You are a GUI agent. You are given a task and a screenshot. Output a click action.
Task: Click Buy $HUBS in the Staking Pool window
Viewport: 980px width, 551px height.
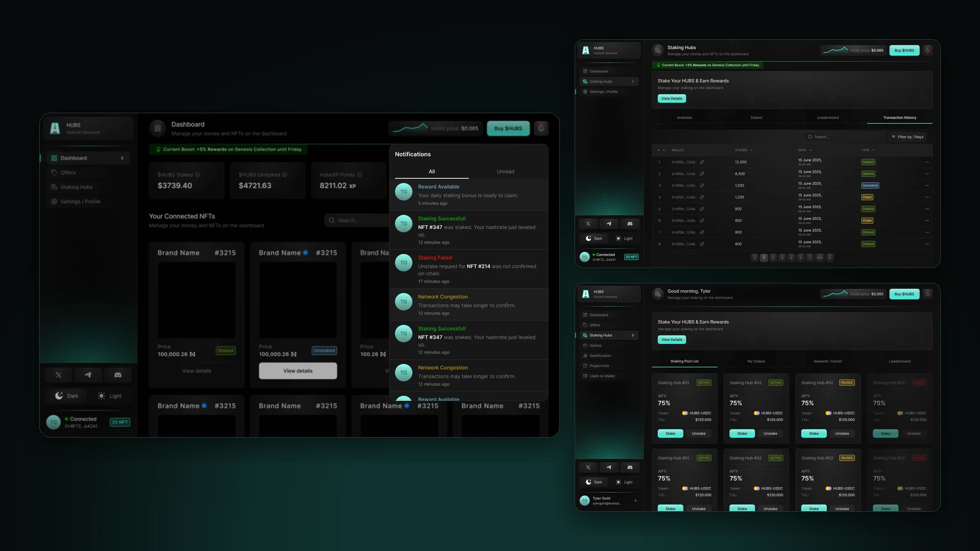pyautogui.click(x=904, y=294)
